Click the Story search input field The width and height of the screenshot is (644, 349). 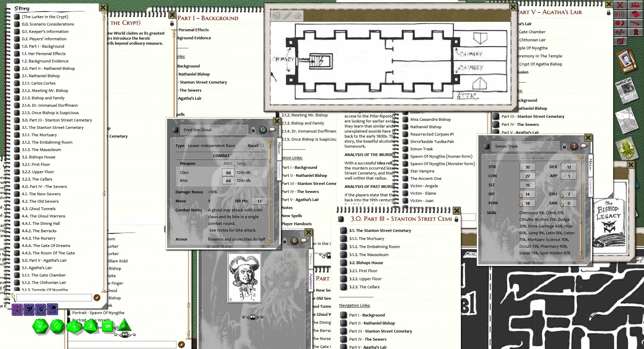[x=54, y=298]
